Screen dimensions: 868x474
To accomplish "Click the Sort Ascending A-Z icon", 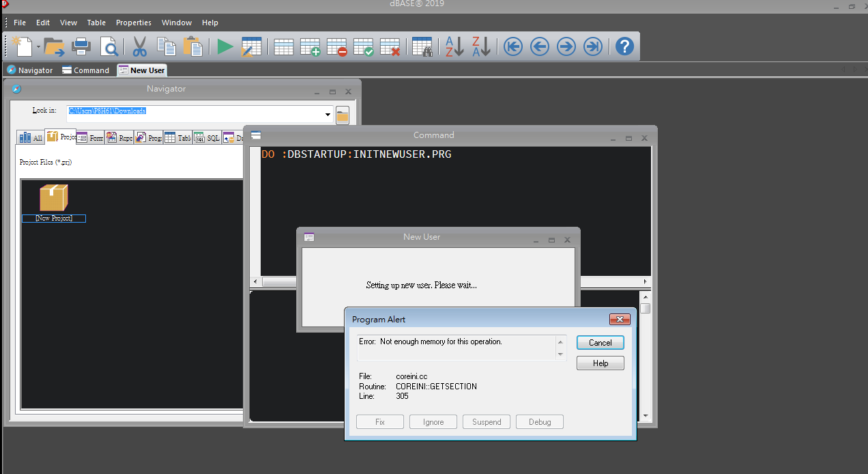I will coord(454,46).
